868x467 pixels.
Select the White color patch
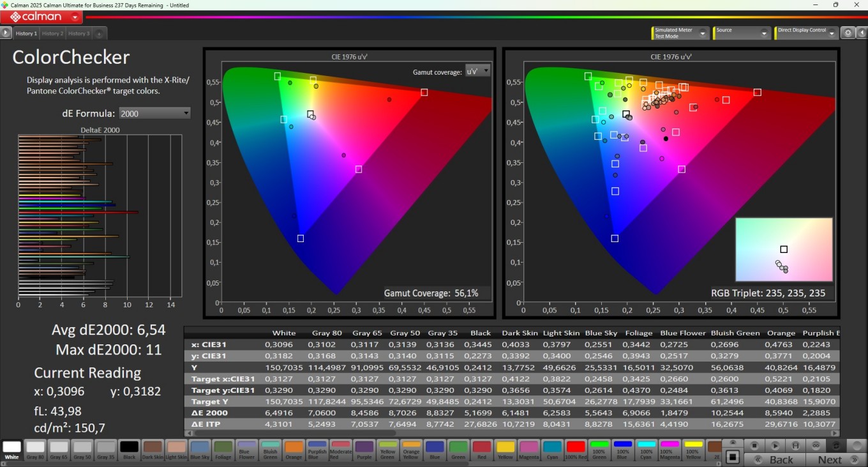tap(11, 450)
